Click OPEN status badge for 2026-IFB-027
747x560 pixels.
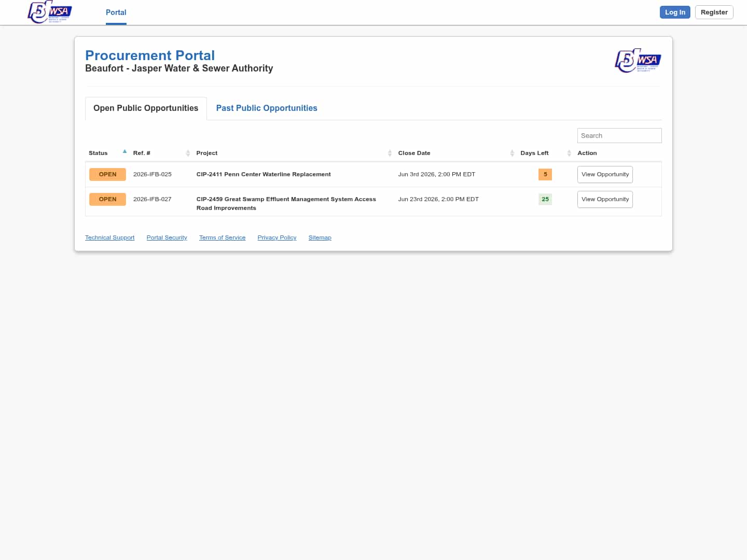107,200
